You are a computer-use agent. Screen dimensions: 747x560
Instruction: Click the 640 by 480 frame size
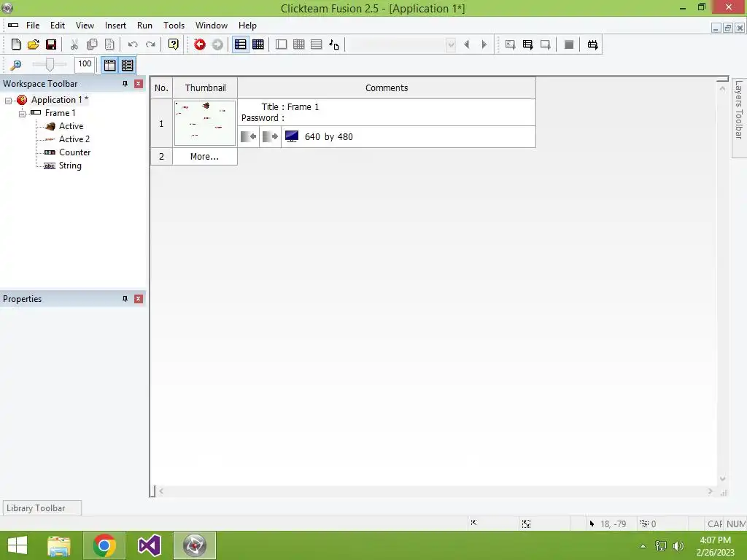pyautogui.click(x=329, y=137)
